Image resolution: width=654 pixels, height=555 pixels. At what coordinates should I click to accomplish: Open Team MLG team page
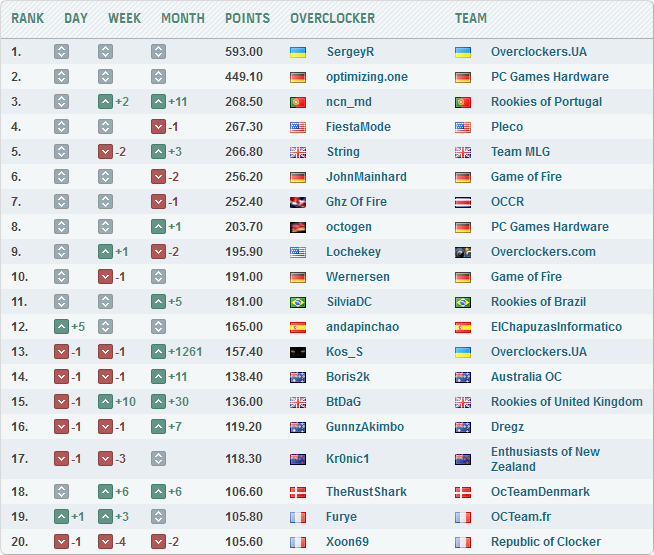pyautogui.click(x=521, y=152)
